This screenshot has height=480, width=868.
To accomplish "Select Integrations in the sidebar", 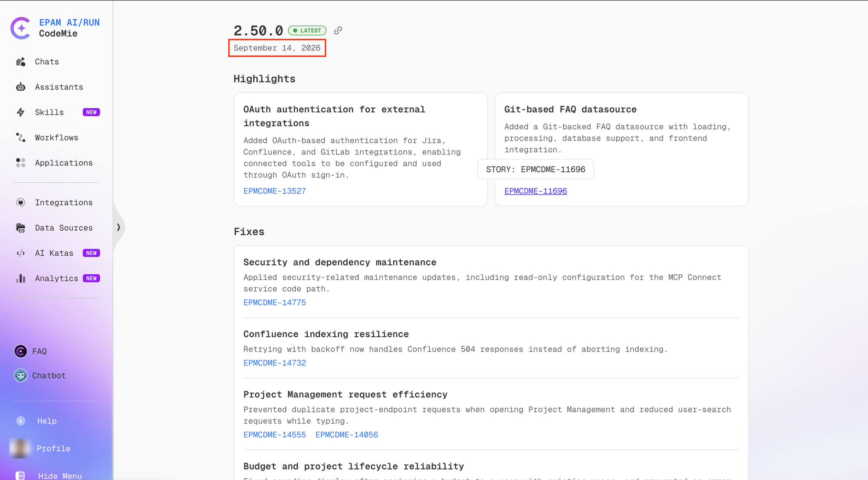I will pos(64,203).
